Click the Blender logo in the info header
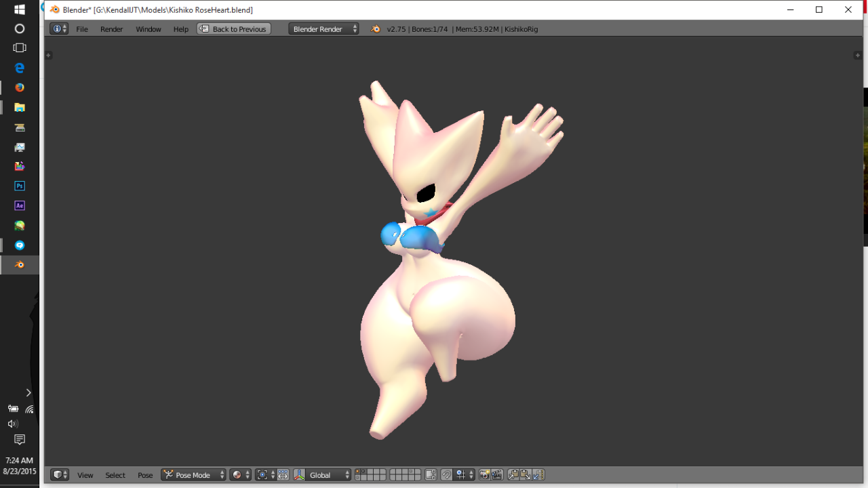The width and height of the screenshot is (868, 488). pos(376,29)
